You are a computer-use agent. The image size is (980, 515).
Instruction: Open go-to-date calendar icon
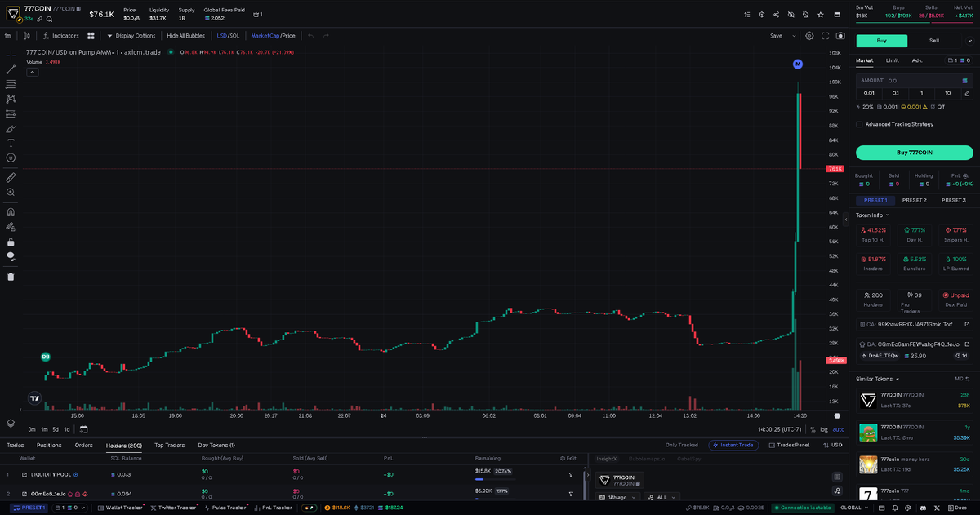click(x=83, y=429)
